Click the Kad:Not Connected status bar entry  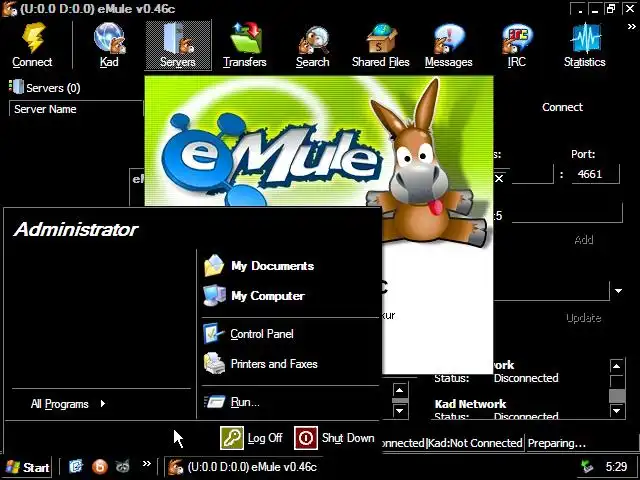475,443
